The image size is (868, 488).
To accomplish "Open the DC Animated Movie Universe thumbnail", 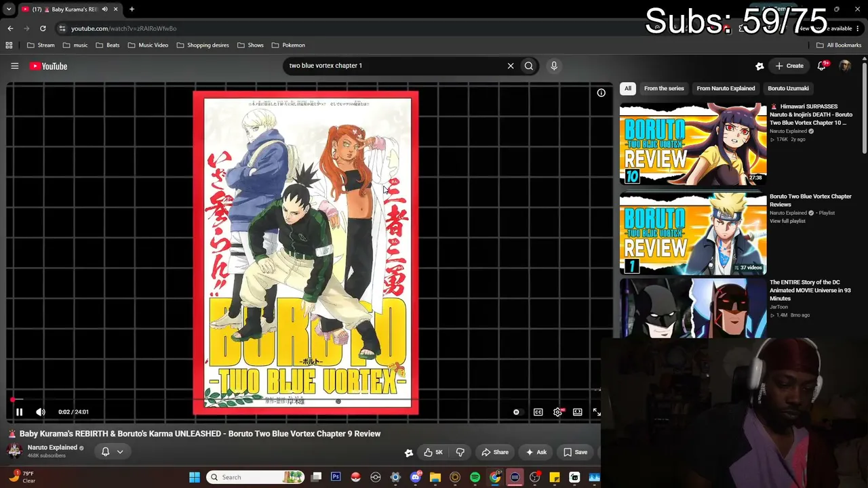I will (693, 308).
